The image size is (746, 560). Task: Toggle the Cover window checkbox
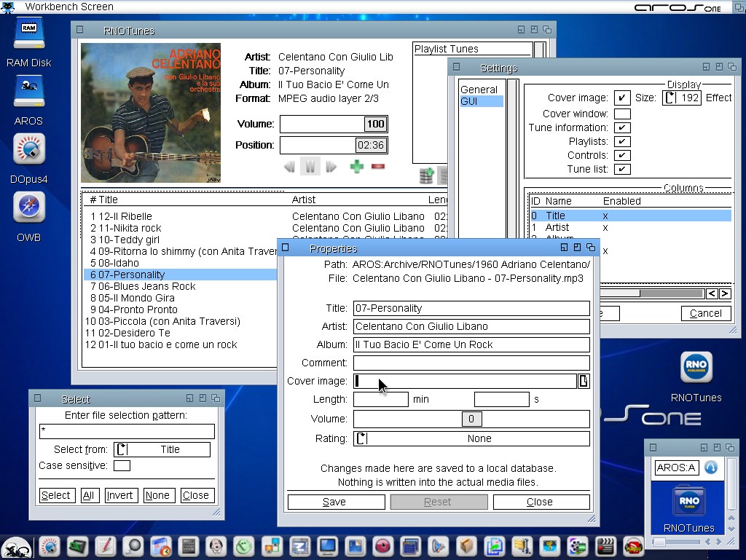pos(621,114)
